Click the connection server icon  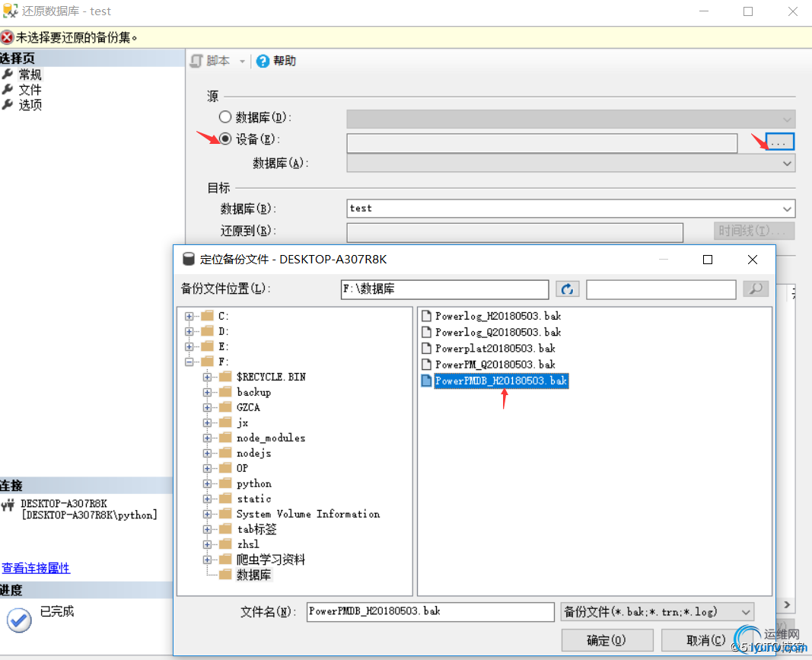pos(8,505)
